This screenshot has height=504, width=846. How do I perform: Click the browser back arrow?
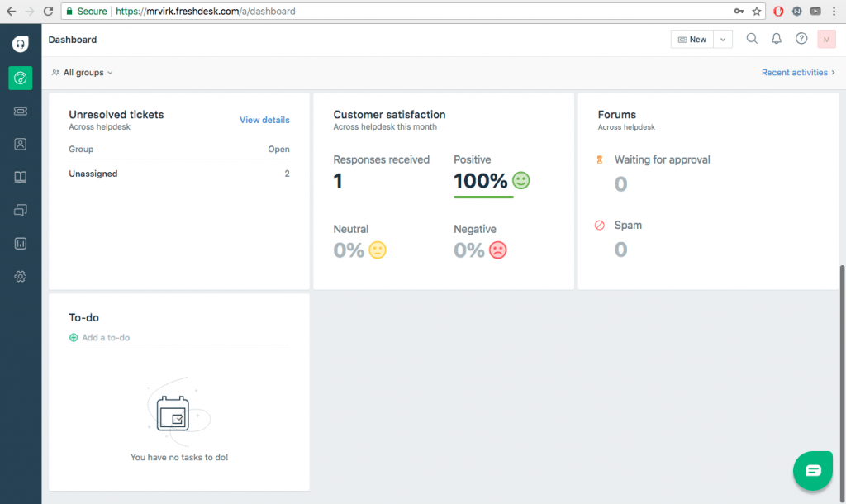click(x=11, y=12)
